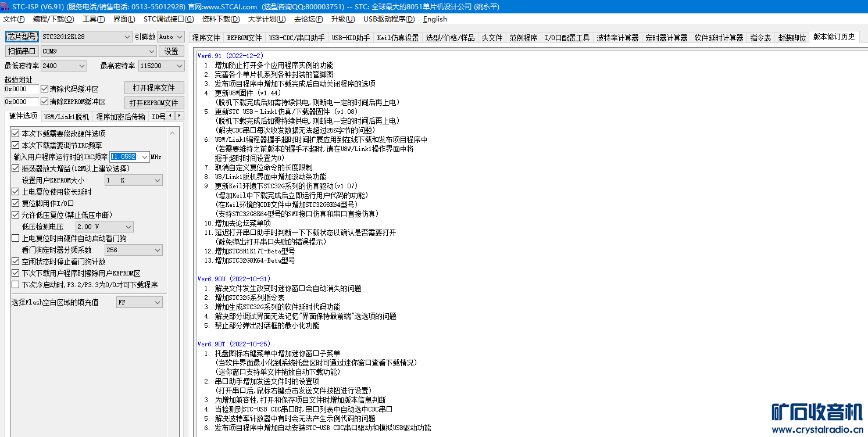Enable 下次冷启动时 P3.2/P3.3 download checkbox
Viewport: 868px width, 437px height.
16,285
